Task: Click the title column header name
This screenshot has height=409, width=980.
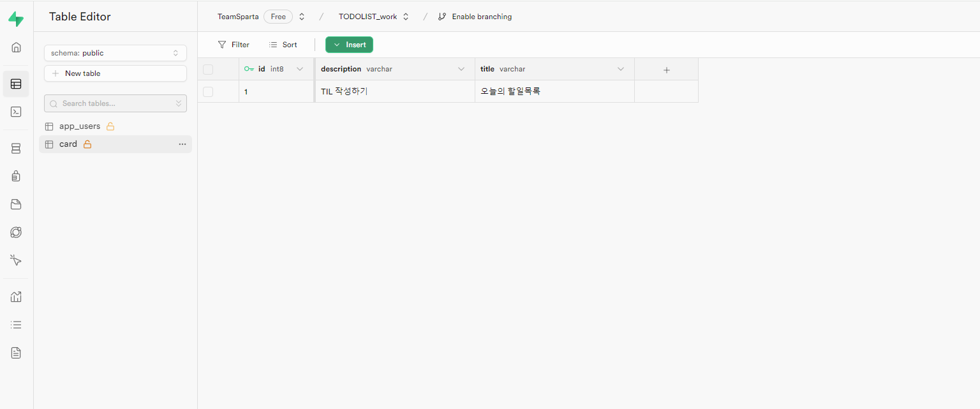Action: pyautogui.click(x=487, y=69)
